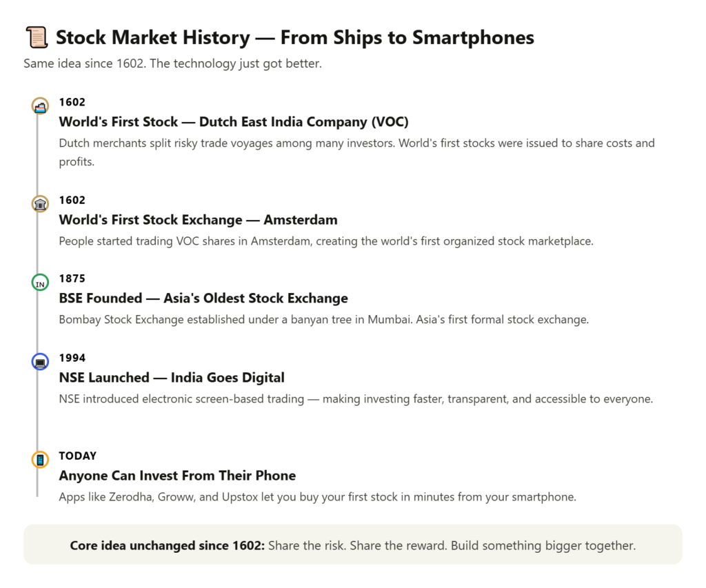Click the subtitle text beginning "Same idea since 1602"
The height and width of the screenshot is (588, 706).
tap(172, 64)
